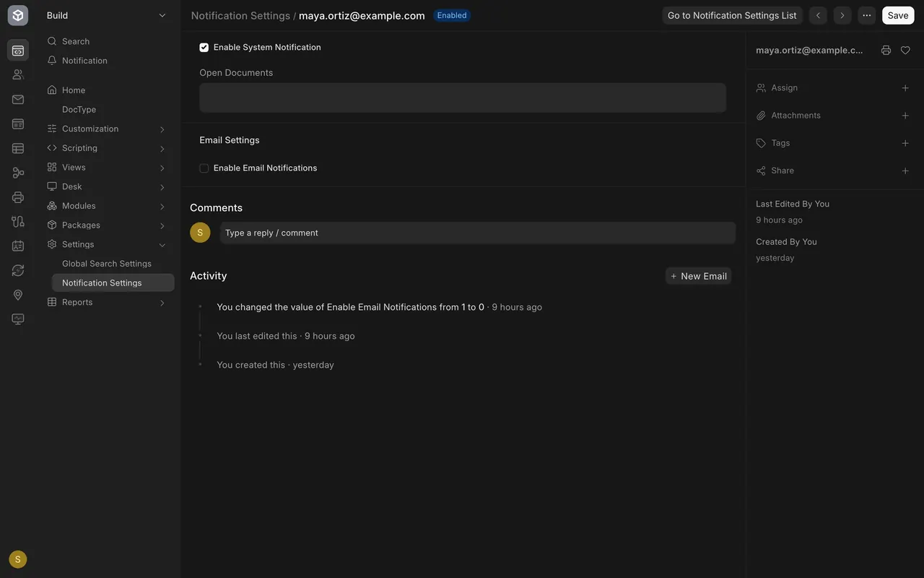The image size is (924, 578).
Task: Click the Enable Email Notifications change entry
Action: [380, 307]
